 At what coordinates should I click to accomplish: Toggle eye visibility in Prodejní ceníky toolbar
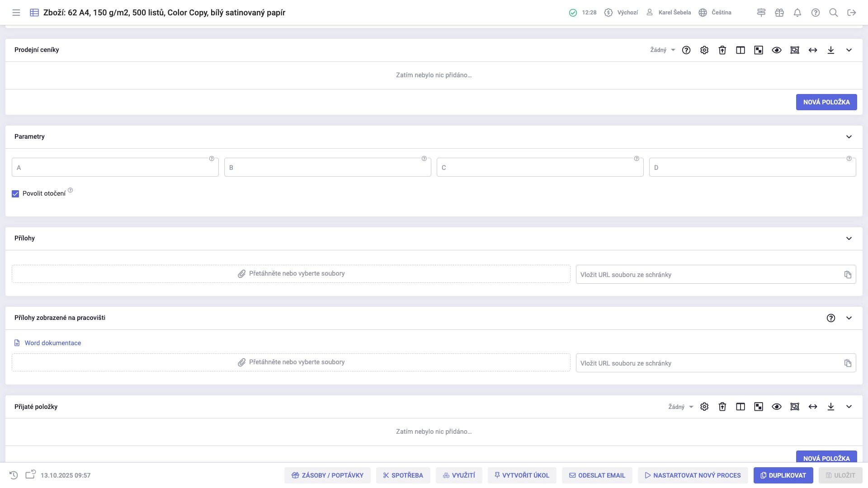777,50
